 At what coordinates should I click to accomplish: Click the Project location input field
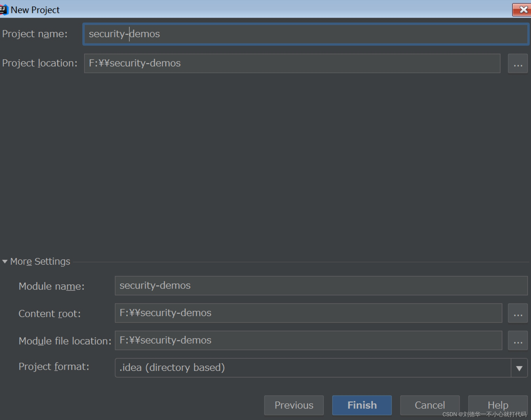292,63
